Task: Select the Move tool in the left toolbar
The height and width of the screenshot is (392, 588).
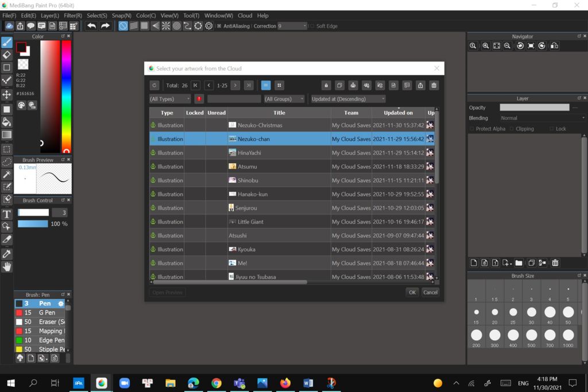Action: pos(7,94)
